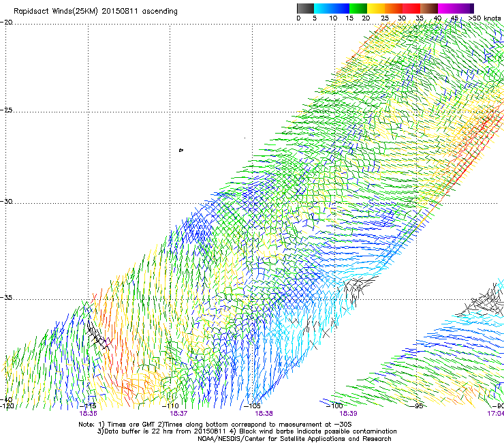This screenshot has height=443, width=504.
Task: Select the '-20' latitude axis label
Action: tap(6, 22)
